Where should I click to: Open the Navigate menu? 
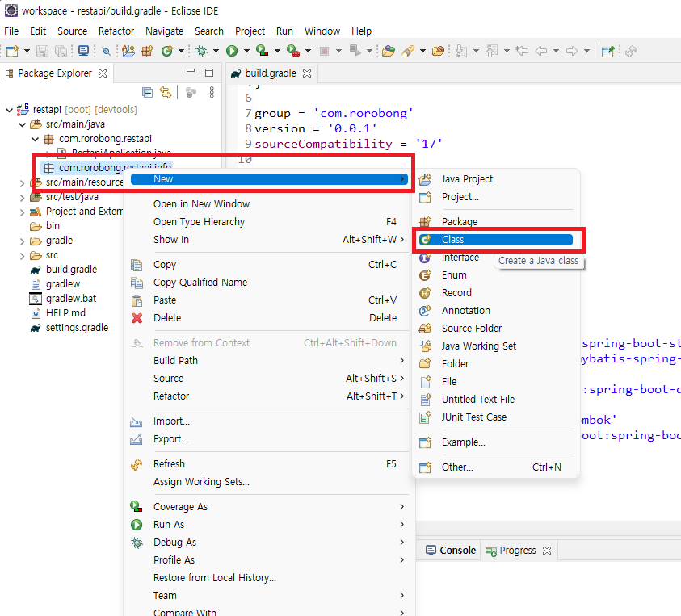(165, 31)
